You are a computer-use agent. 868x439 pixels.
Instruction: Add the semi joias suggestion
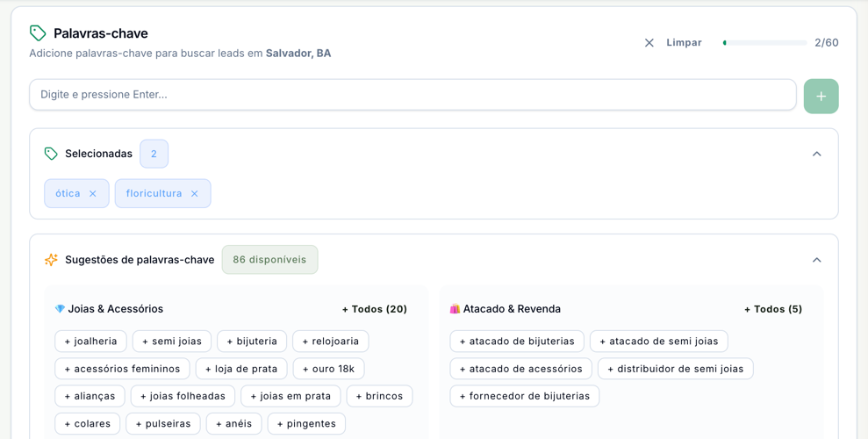[x=172, y=342]
